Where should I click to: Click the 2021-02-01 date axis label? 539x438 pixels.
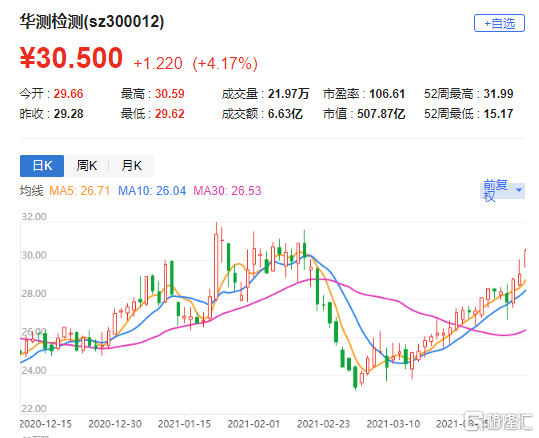pos(254,424)
